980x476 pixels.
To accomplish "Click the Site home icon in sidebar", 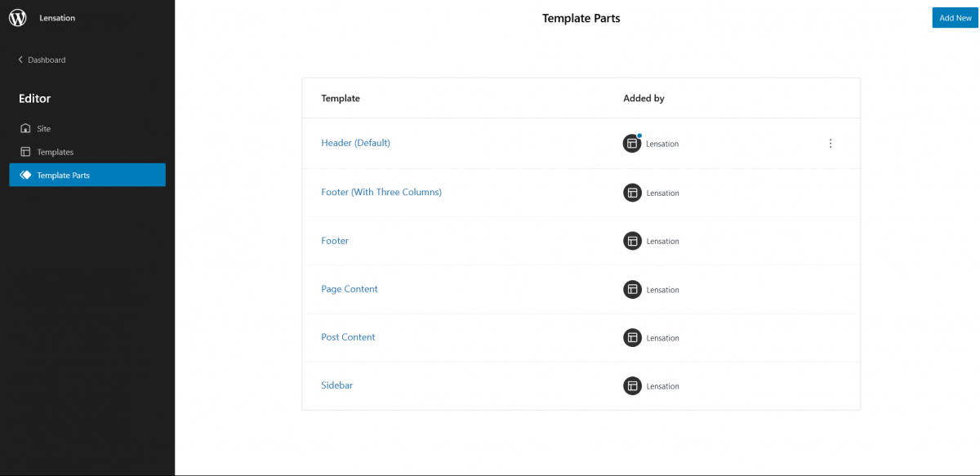I will 25,129.
